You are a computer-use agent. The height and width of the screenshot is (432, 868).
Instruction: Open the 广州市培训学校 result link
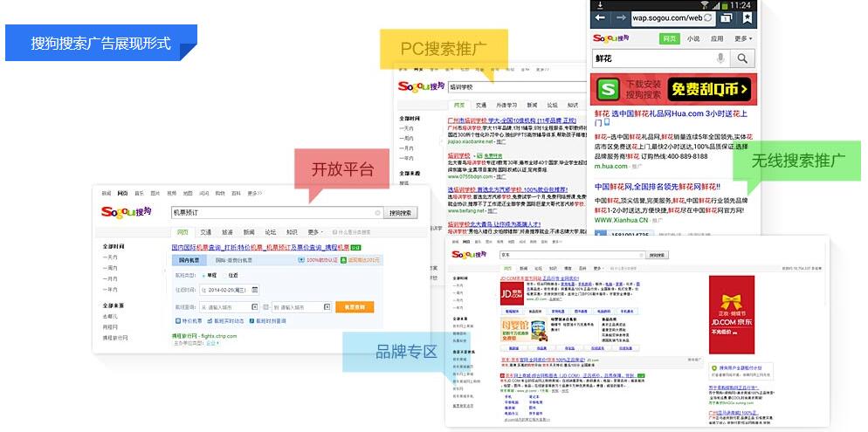coord(512,120)
